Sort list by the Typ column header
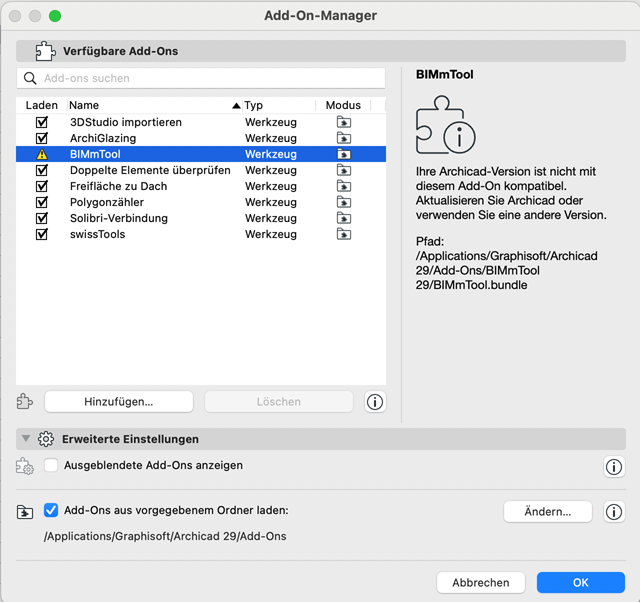 point(279,105)
